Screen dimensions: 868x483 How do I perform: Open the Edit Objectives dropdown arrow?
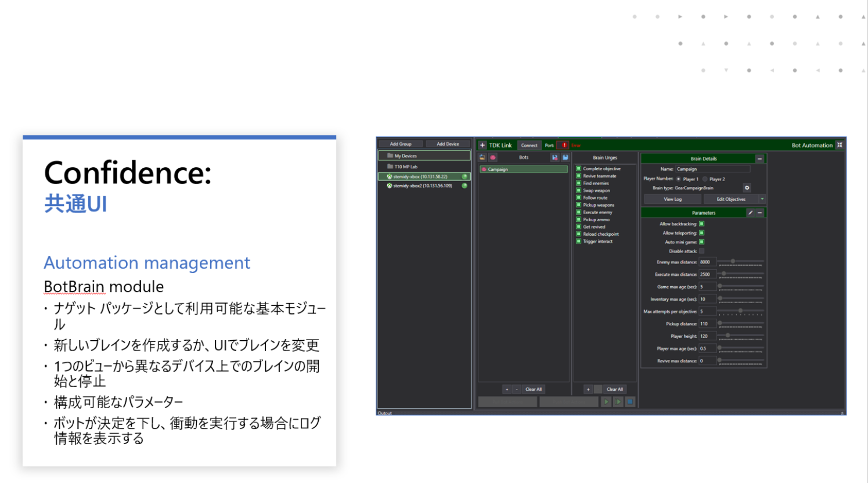tap(762, 199)
